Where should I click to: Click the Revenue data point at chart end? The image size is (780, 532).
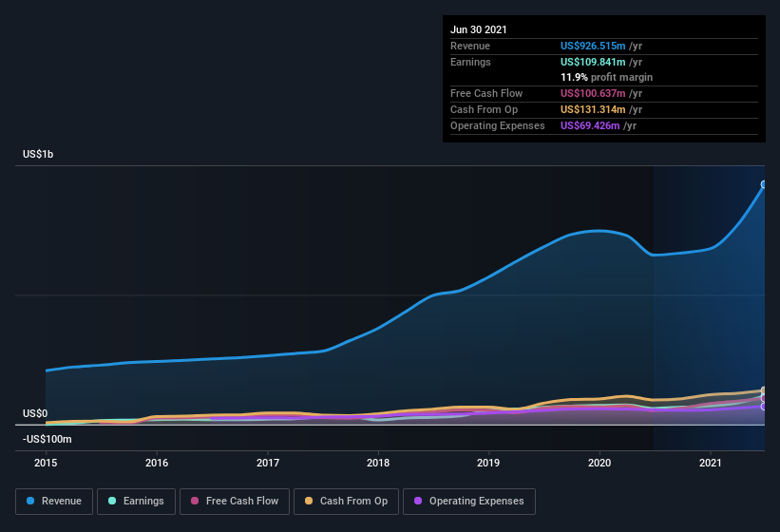[x=764, y=184]
